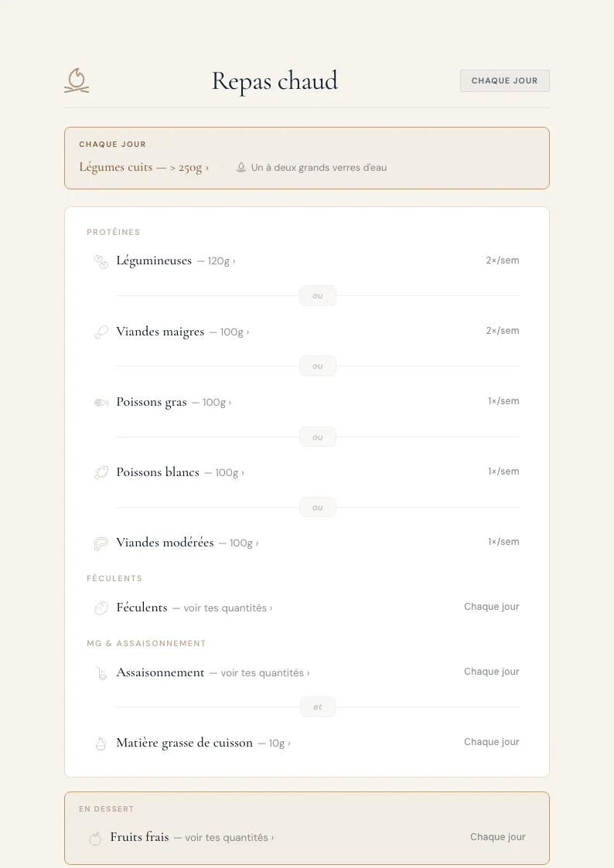
Task: Expand the Légumineuses 120g quantity details
Action: [218, 260]
